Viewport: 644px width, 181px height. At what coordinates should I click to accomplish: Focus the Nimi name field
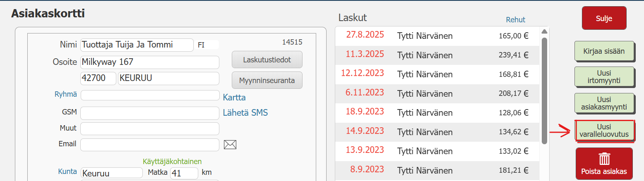(137, 45)
